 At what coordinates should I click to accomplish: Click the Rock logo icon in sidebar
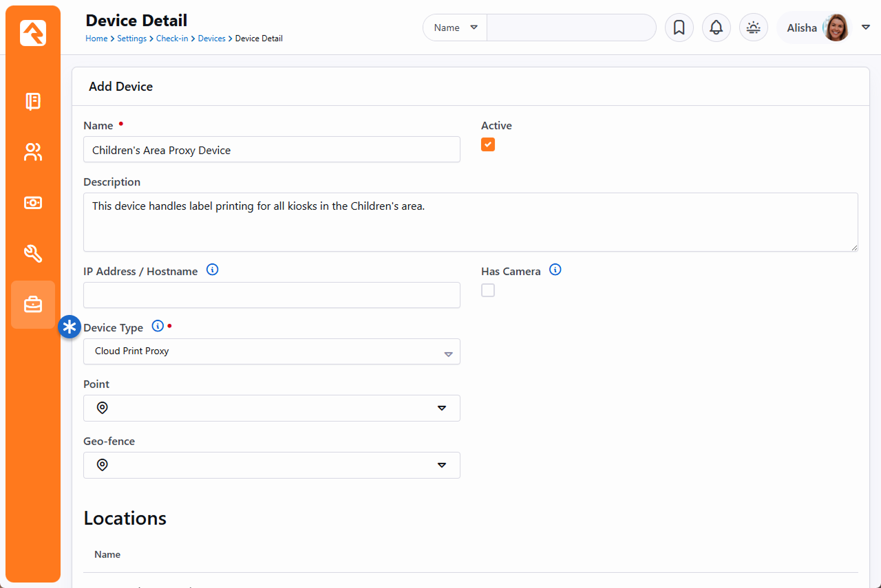click(x=33, y=33)
